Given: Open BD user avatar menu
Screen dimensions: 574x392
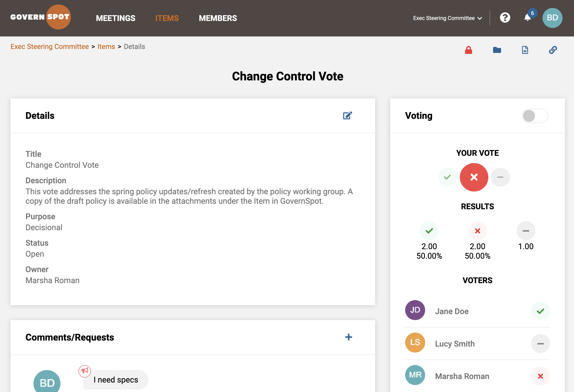Looking at the screenshot, I should click(x=552, y=18).
